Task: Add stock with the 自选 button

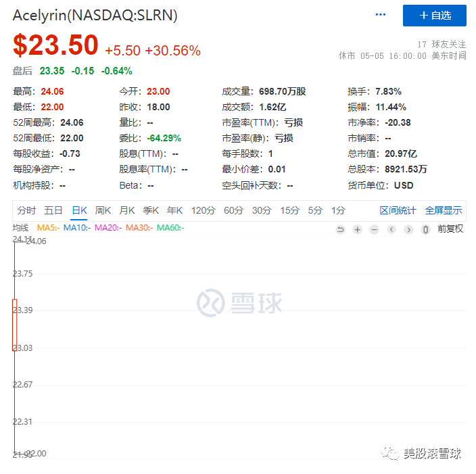Action: (x=434, y=15)
